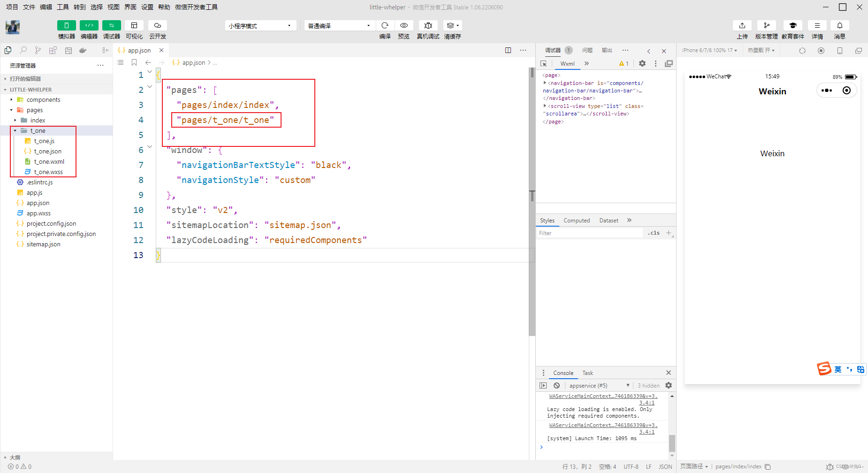The image size is (868, 473).
Task: Click the Compile (编译) refresh icon
Action: 385,25
